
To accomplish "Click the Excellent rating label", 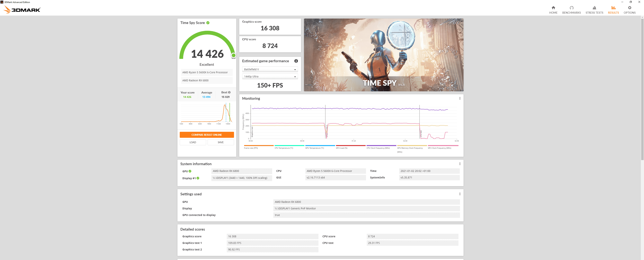I will [x=206, y=64].
